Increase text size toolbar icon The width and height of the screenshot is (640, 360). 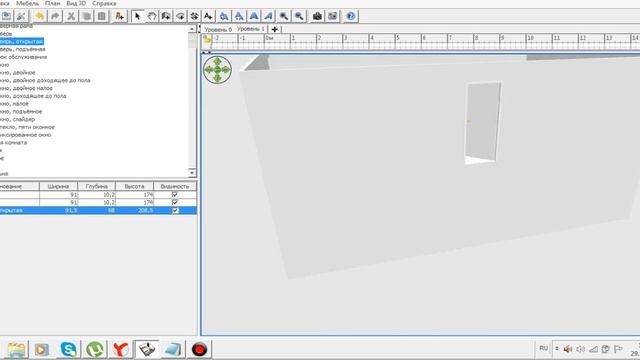224,16
